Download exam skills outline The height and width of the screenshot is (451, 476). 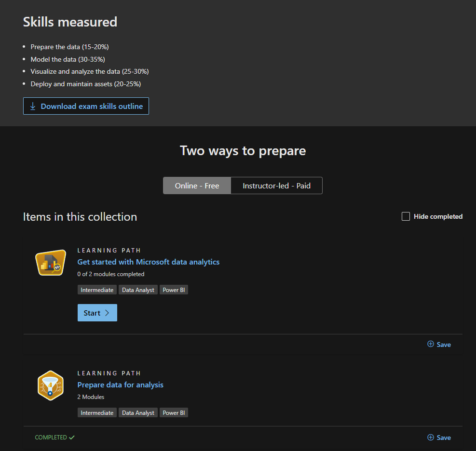tap(86, 106)
